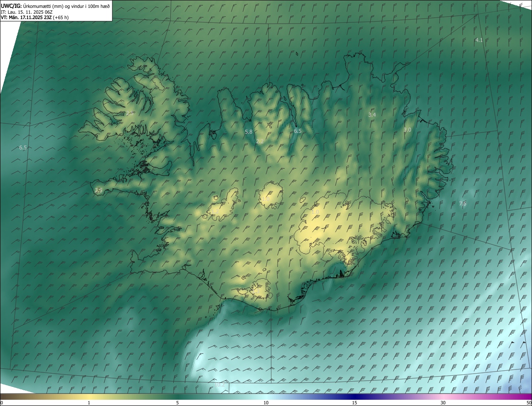
Task: Click the colour scale tick label 0
Action: click(x=1, y=403)
